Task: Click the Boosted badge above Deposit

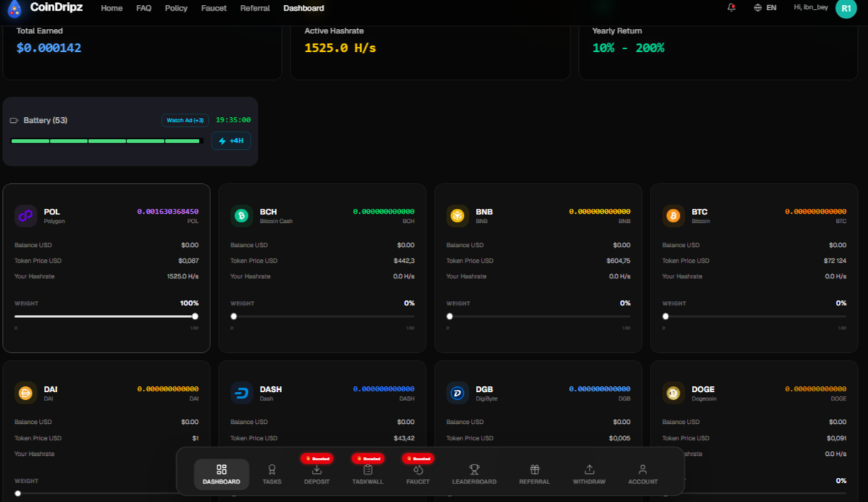Action: pos(317,459)
